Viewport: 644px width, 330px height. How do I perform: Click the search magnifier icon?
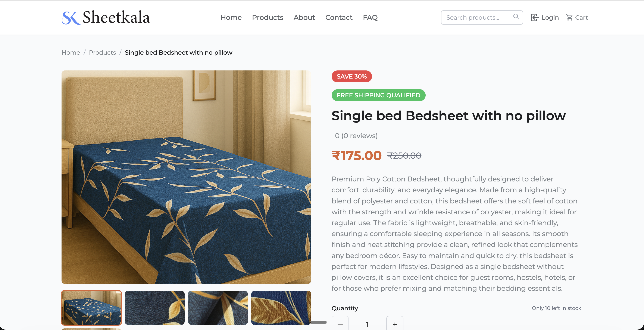coord(516,17)
